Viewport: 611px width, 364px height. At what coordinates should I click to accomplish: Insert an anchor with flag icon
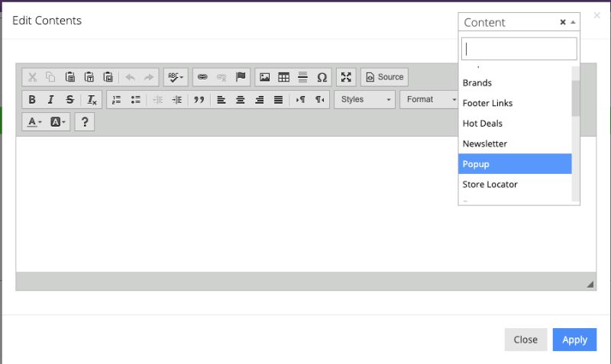pos(241,77)
